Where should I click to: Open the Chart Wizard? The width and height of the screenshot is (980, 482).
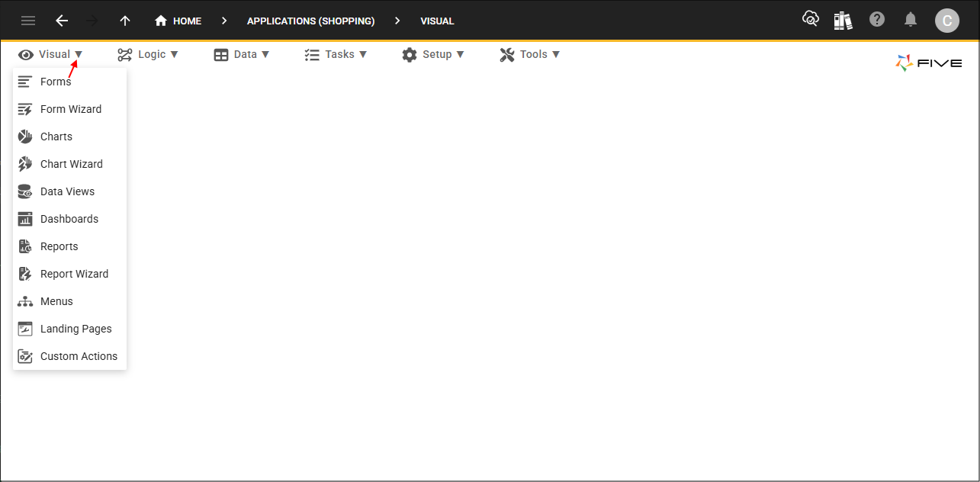tap(72, 163)
